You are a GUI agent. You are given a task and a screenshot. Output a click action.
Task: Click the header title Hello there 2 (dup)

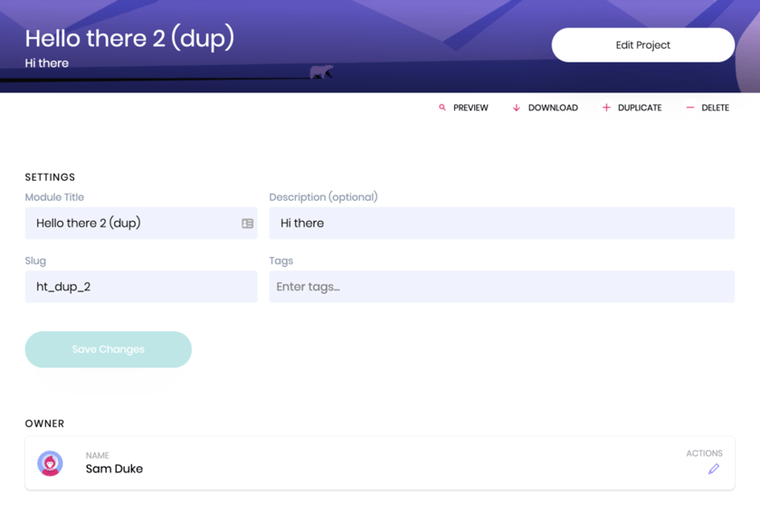[129, 38]
